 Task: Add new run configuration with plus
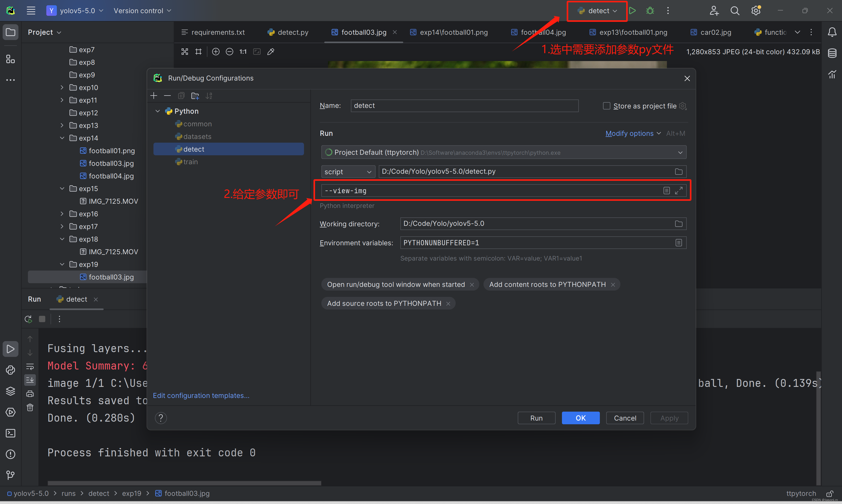154,96
